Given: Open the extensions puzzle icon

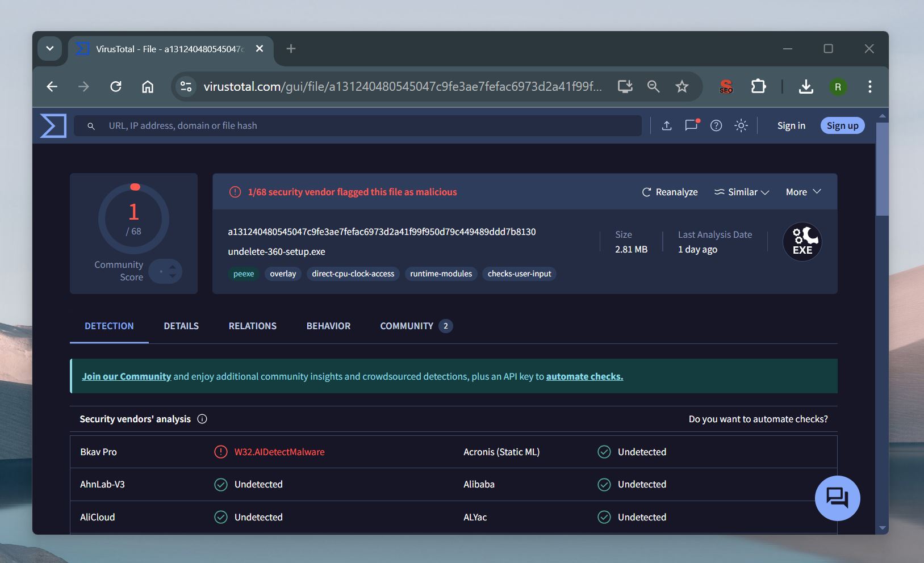Looking at the screenshot, I should coord(758,86).
